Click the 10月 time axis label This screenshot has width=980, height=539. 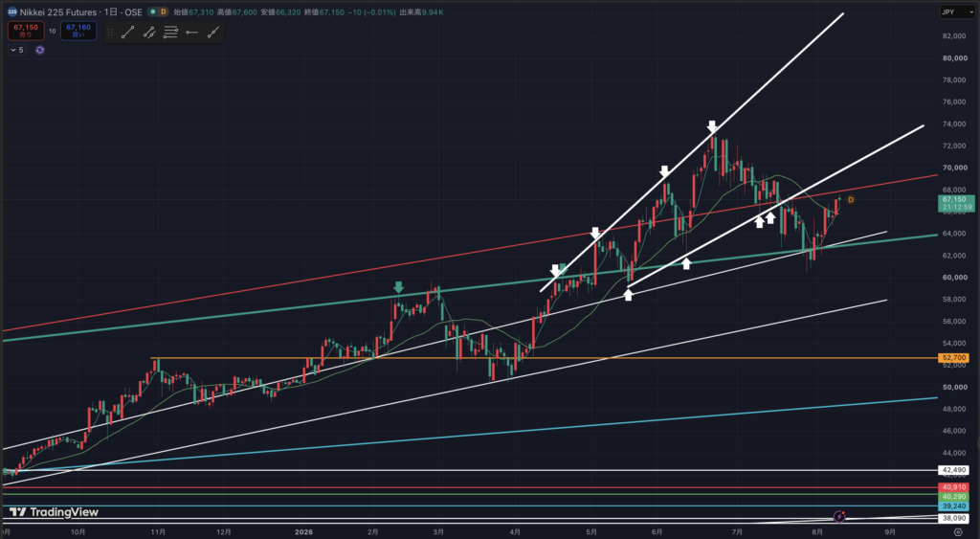click(x=78, y=532)
